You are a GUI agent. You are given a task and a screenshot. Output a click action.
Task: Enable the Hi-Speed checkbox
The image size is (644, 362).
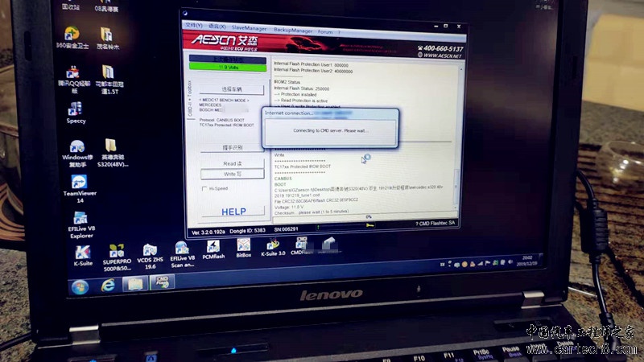204,189
